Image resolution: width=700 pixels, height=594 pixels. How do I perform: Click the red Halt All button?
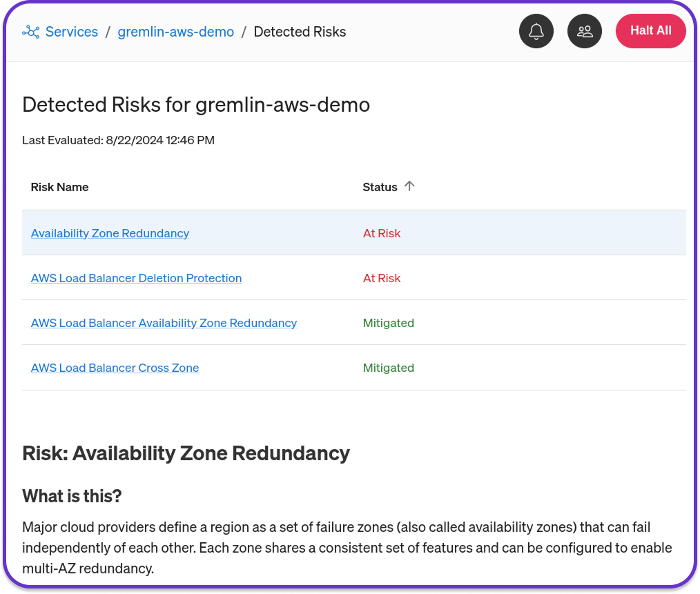click(650, 31)
